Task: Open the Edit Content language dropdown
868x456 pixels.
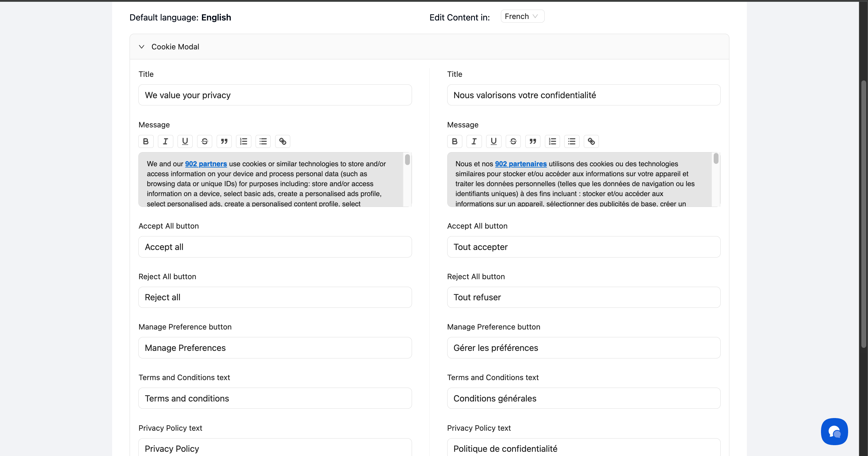Action: point(522,17)
